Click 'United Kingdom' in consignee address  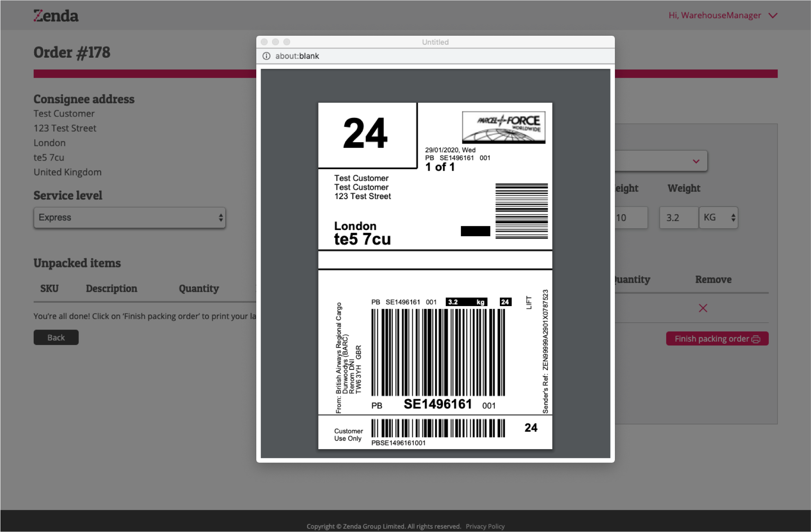(x=68, y=172)
